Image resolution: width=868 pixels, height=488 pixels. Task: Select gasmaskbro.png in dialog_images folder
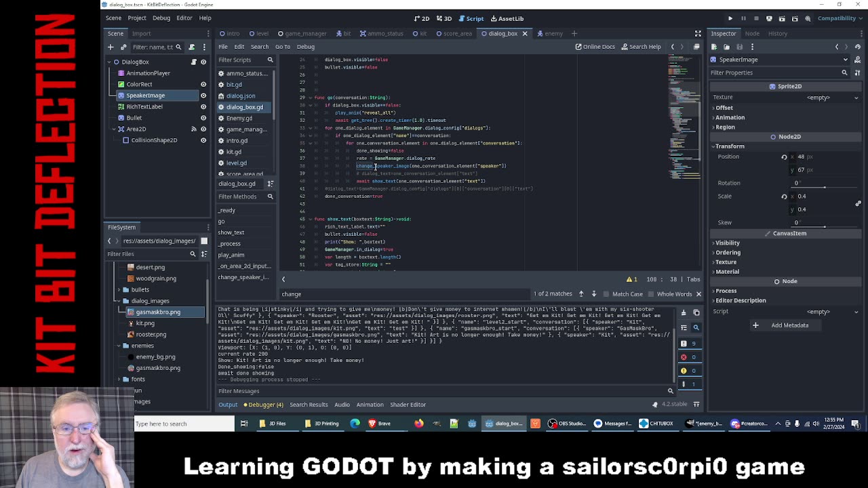coord(158,312)
